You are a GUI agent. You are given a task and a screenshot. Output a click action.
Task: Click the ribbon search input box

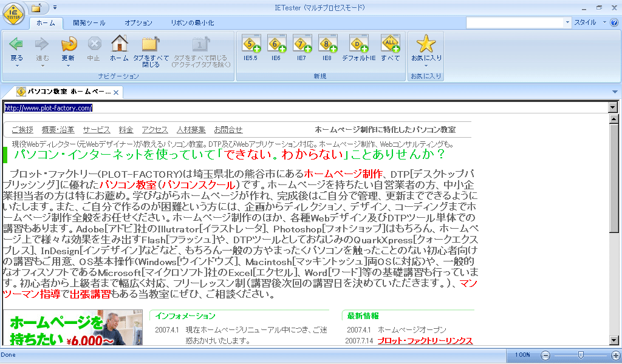tap(515, 22)
